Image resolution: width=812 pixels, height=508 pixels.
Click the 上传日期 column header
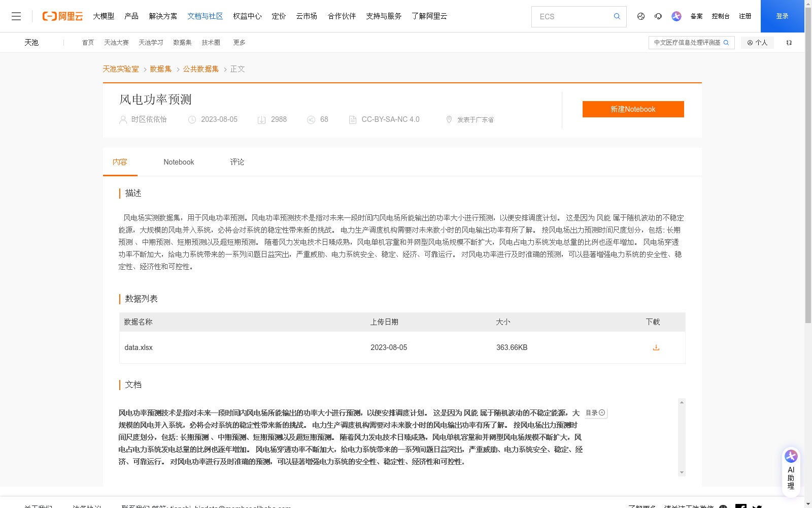384,322
